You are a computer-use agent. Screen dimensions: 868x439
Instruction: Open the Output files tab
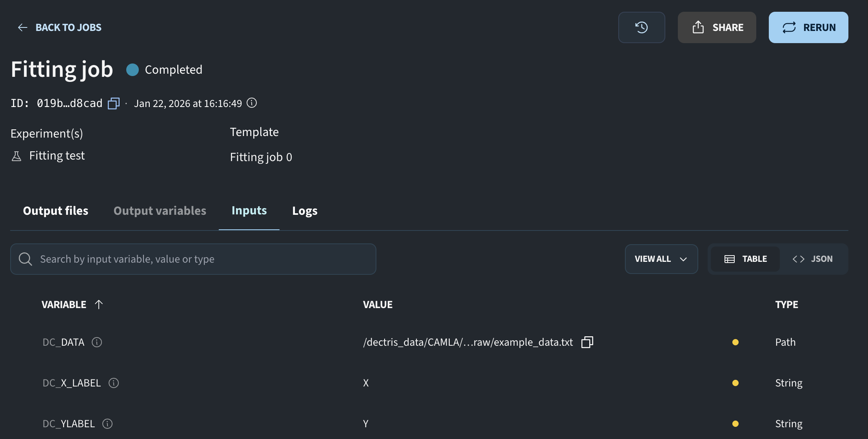point(56,211)
